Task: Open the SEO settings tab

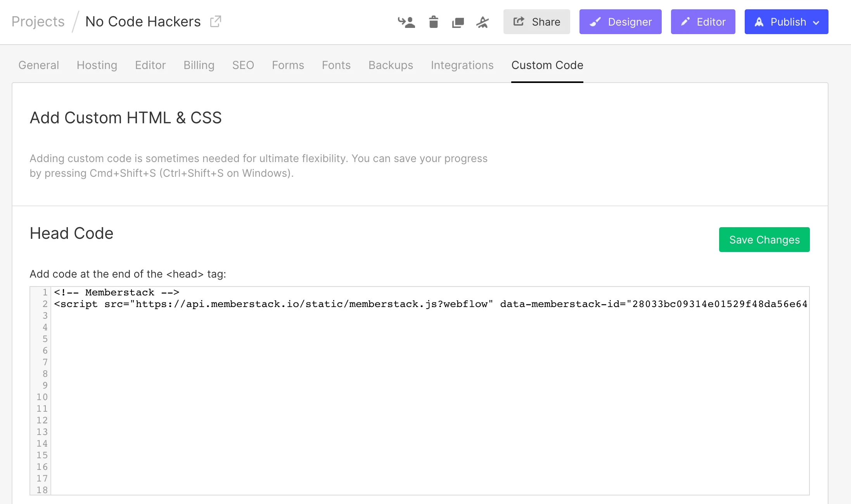Action: pyautogui.click(x=243, y=65)
